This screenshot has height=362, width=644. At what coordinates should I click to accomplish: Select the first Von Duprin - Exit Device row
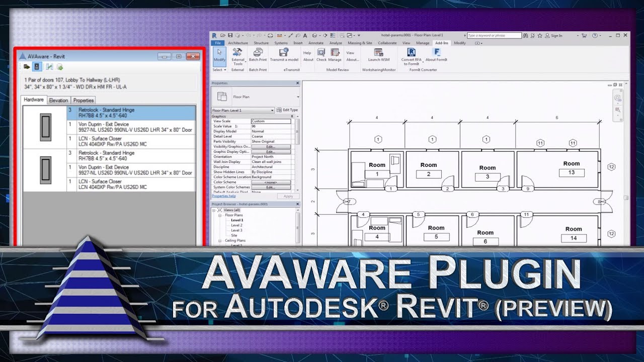131,127
